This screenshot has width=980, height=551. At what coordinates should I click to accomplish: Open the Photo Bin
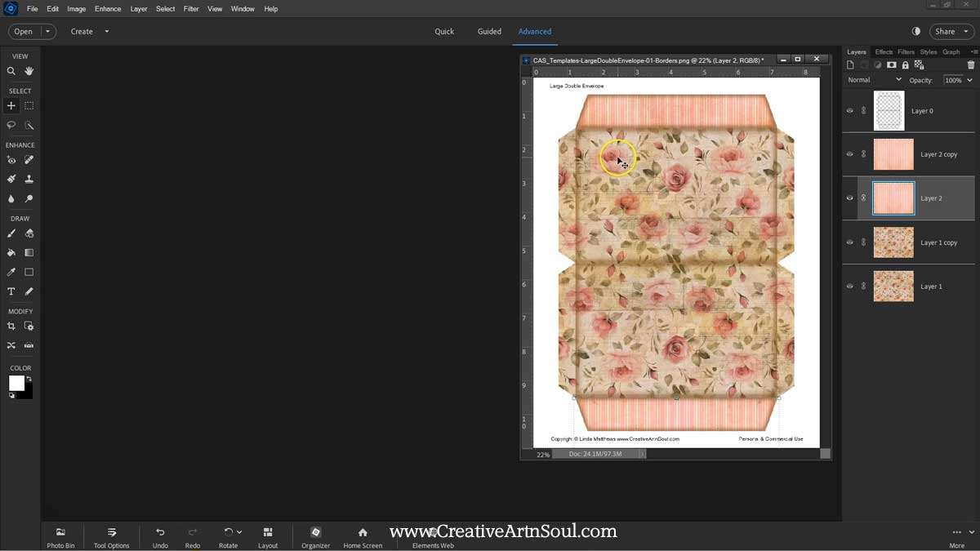pyautogui.click(x=60, y=538)
